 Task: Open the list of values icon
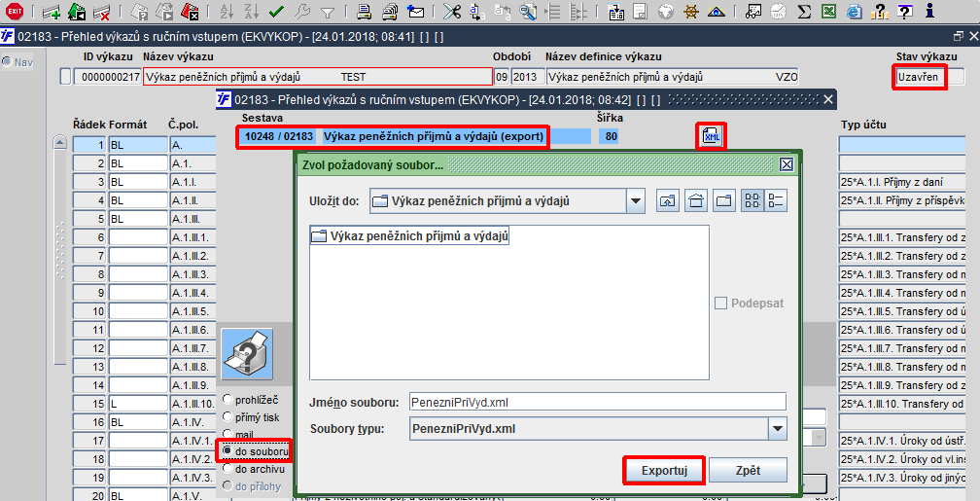click(x=616, y=12)
